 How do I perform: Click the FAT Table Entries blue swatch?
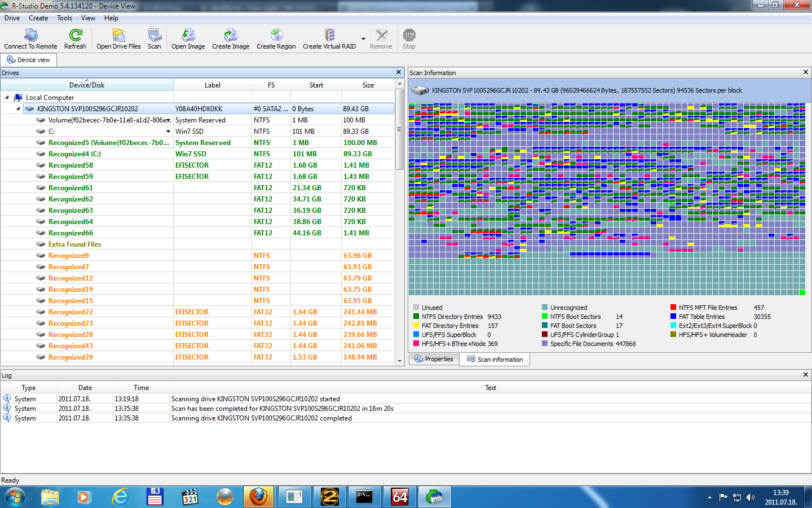point(673,317)
